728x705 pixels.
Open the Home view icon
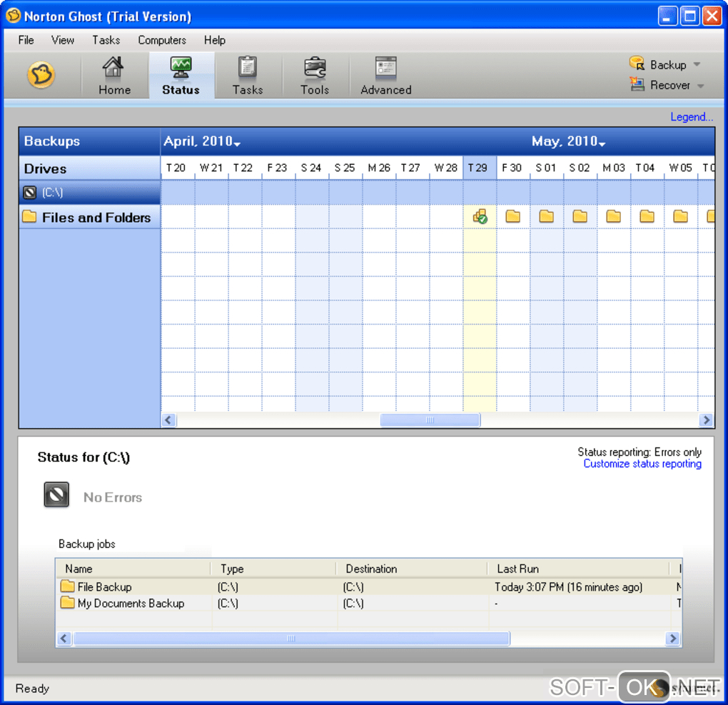point(113,67)
